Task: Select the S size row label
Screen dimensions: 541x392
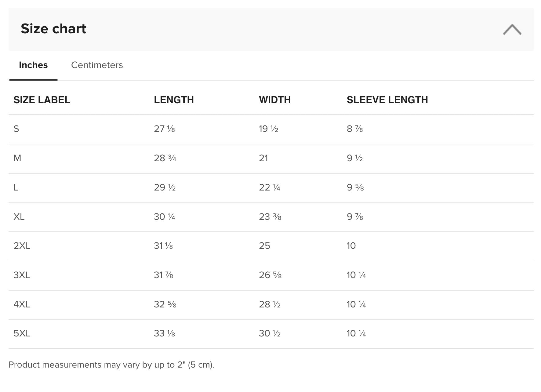Action: tap(16, 129)
